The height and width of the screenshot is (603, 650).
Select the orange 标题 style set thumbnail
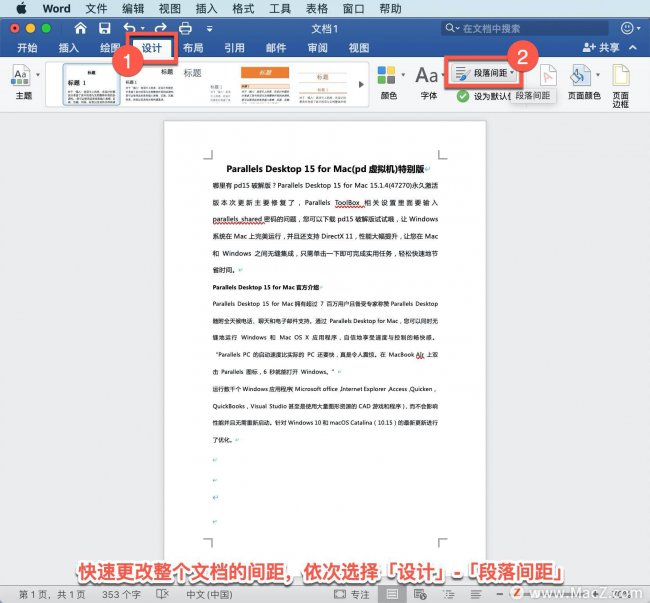coord(265,84)
